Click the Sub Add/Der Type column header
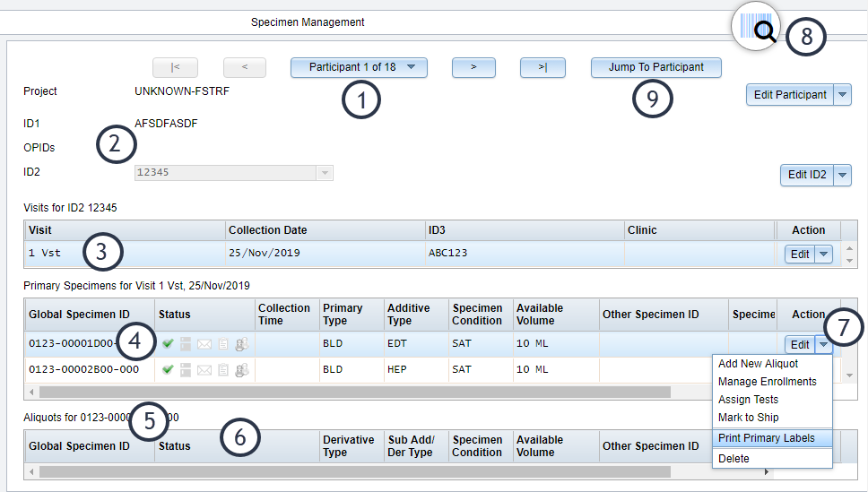The image size is (868, 492). [x=416, y=446]
